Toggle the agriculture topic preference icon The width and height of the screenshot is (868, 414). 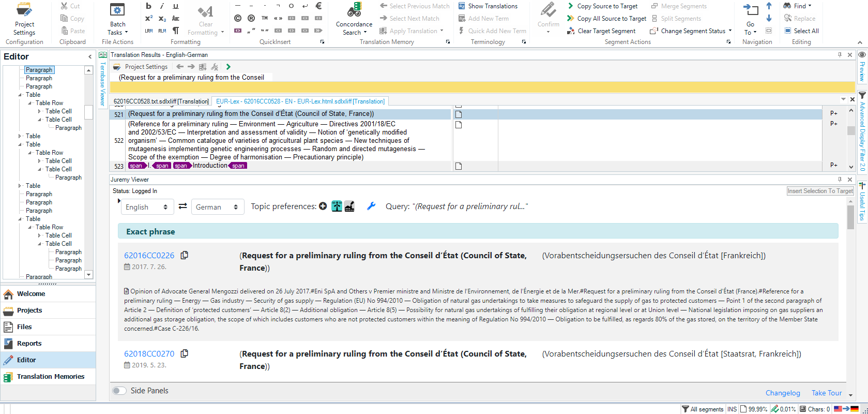pos(337,206)
